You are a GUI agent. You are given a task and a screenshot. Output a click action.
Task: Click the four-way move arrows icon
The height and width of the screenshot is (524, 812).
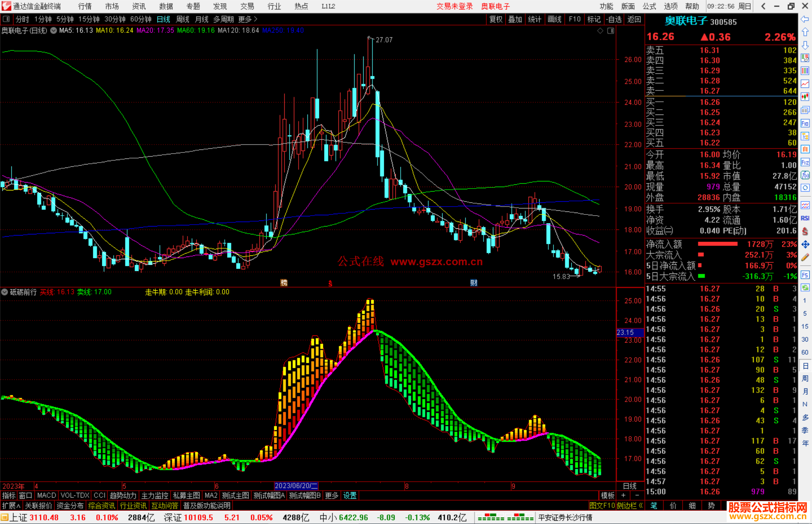click(805, 245)
